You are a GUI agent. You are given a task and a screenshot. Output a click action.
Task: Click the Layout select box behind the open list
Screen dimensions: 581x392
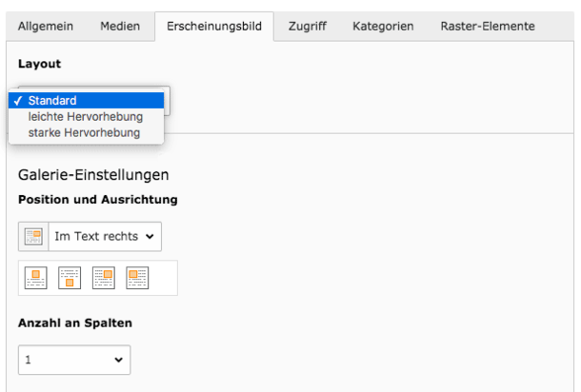point(167,101)
